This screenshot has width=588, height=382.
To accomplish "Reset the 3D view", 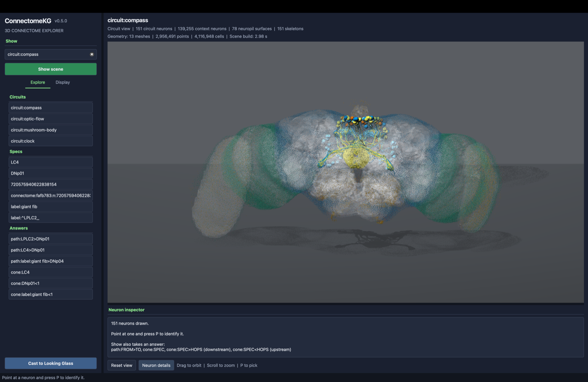I will [x=122, y=365].
